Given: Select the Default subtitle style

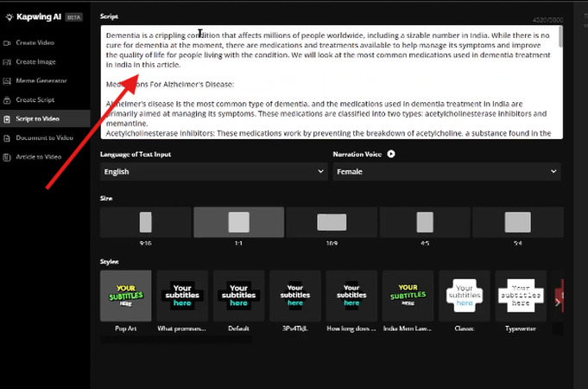Looking at the screenshot, I should point(239,296).
